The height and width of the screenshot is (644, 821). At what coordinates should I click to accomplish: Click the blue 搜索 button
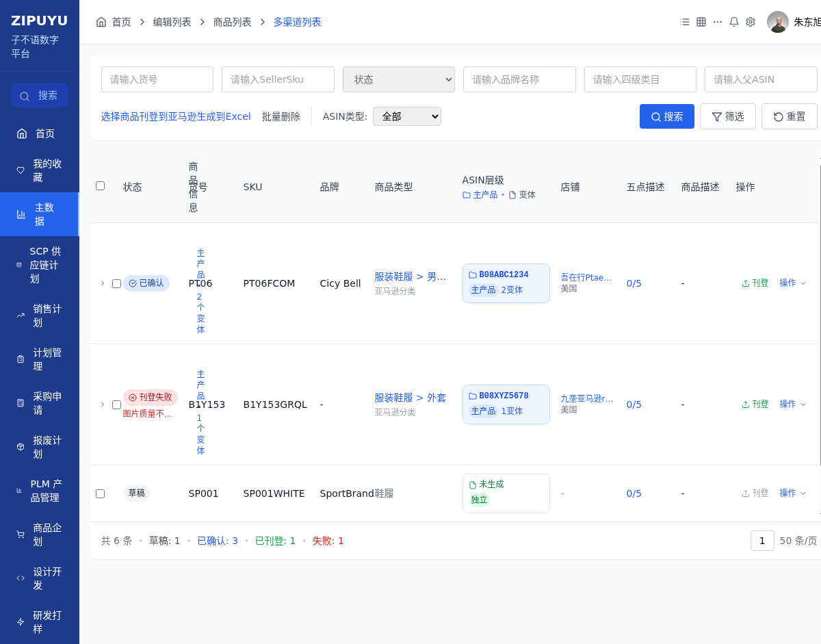[666, 116]
